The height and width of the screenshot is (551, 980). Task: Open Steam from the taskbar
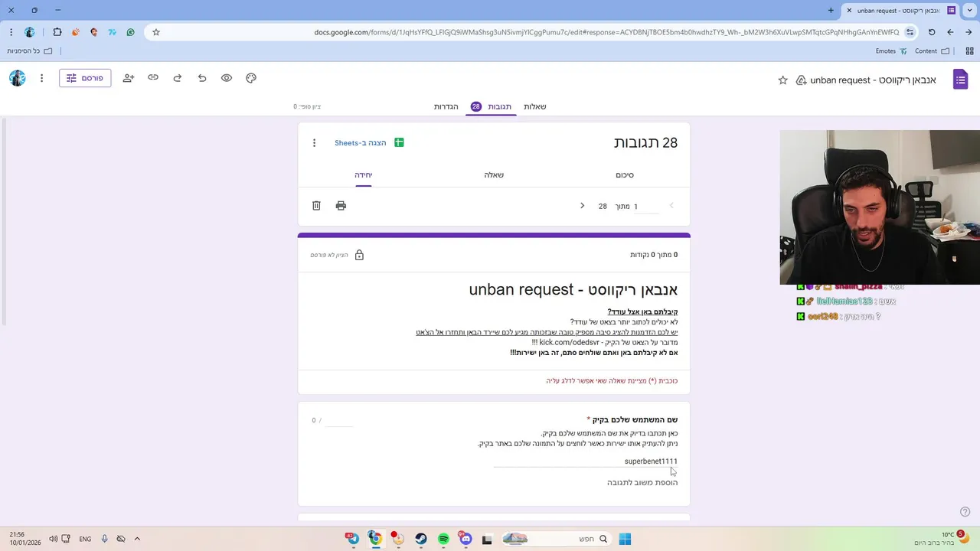(421, 539)
